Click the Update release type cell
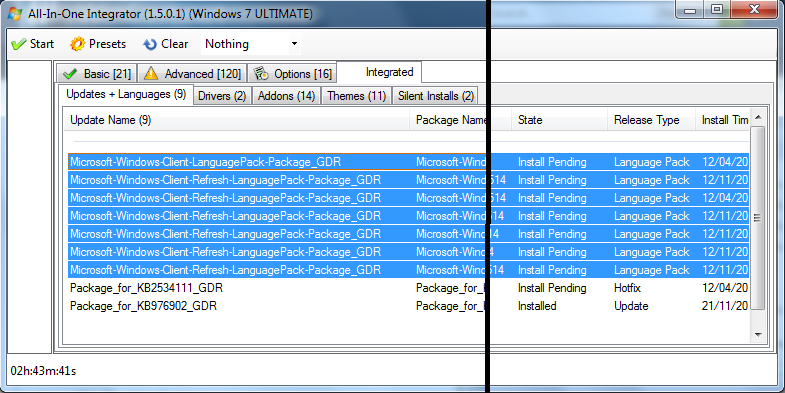The height and width of the screenshot is (393, 785). [631, 306]
